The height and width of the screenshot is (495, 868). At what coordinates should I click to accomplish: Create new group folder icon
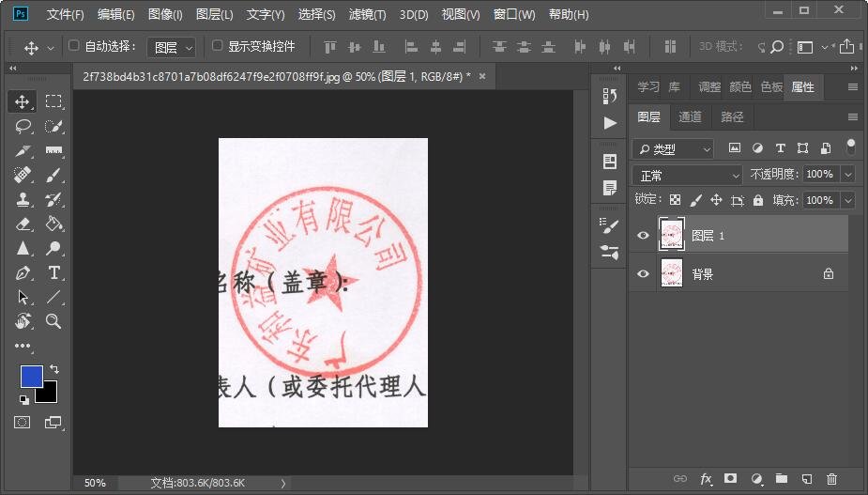[781, 478]
